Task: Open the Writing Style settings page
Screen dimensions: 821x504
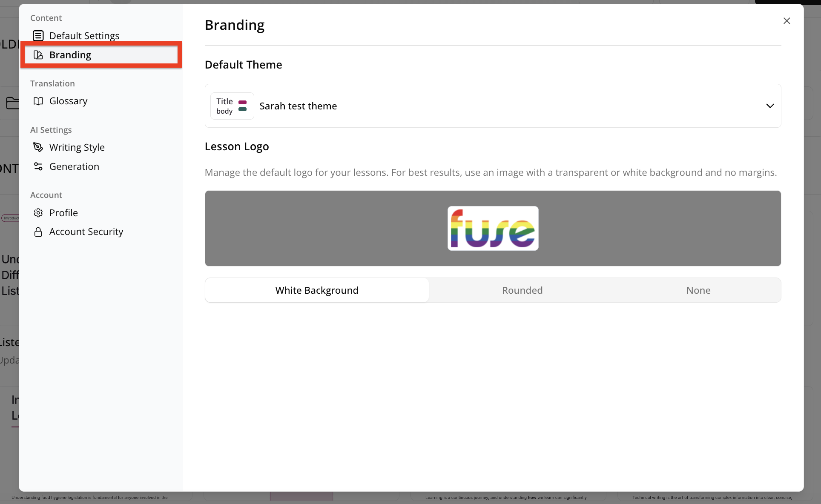Action: 77,147
